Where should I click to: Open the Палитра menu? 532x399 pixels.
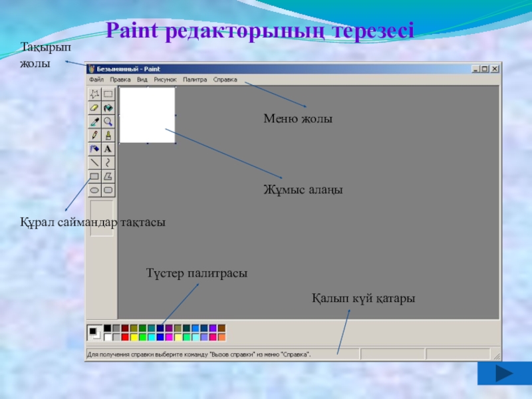[x=195, y=80]
